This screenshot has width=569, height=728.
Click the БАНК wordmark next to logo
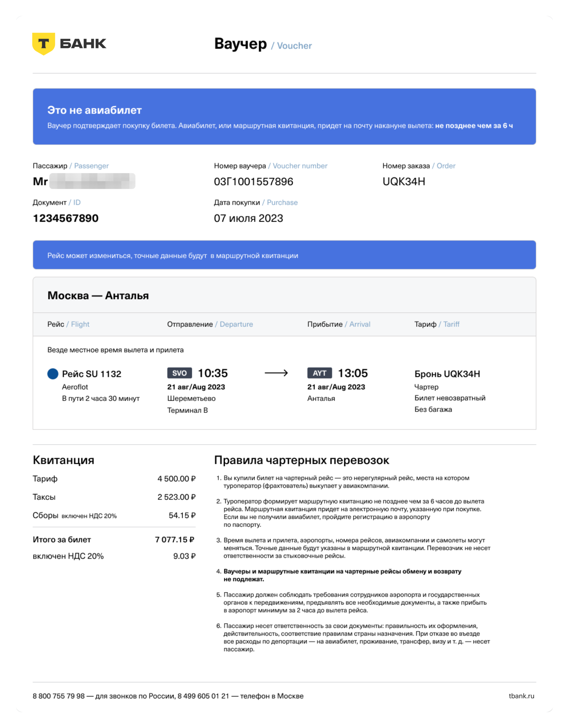[x=83, y=44]
